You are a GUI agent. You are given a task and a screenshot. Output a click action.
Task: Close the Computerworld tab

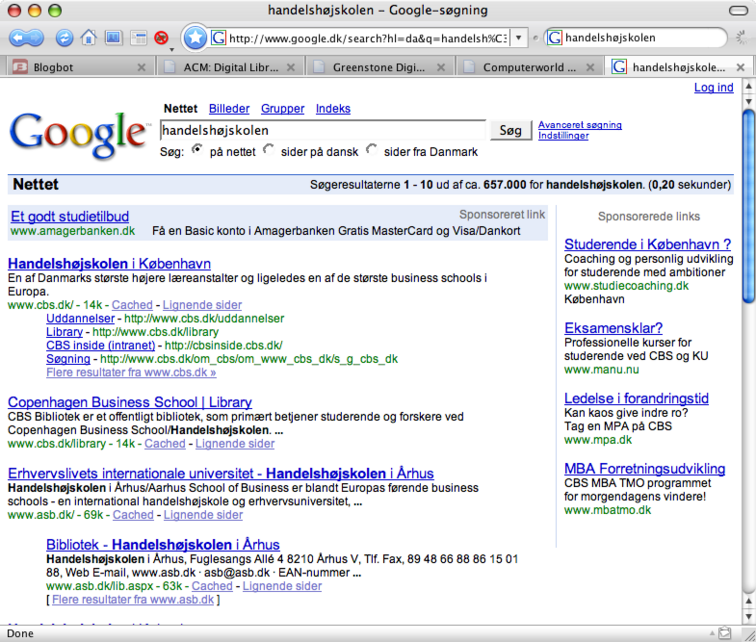point(590,68)
